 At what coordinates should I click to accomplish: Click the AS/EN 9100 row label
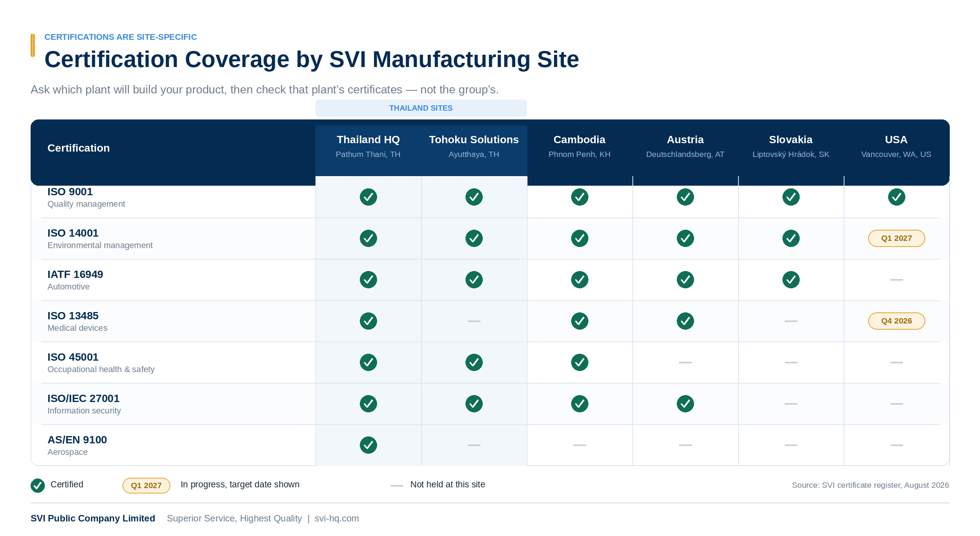77,440
